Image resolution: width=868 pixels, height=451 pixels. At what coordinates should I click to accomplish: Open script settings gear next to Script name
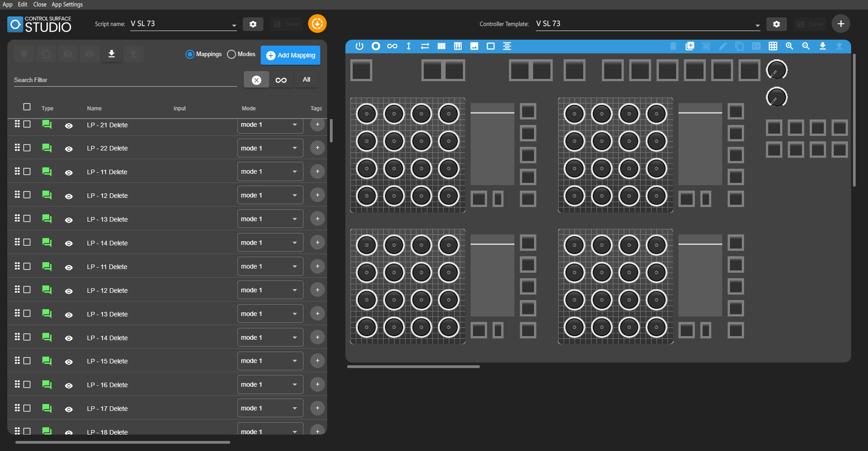coord(253,24)
